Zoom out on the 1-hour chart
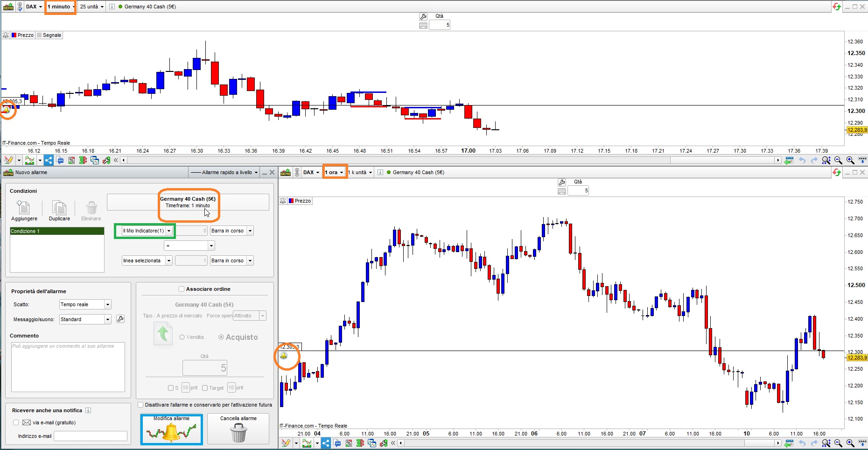This screenshot has height=450, width=868. 839,443
